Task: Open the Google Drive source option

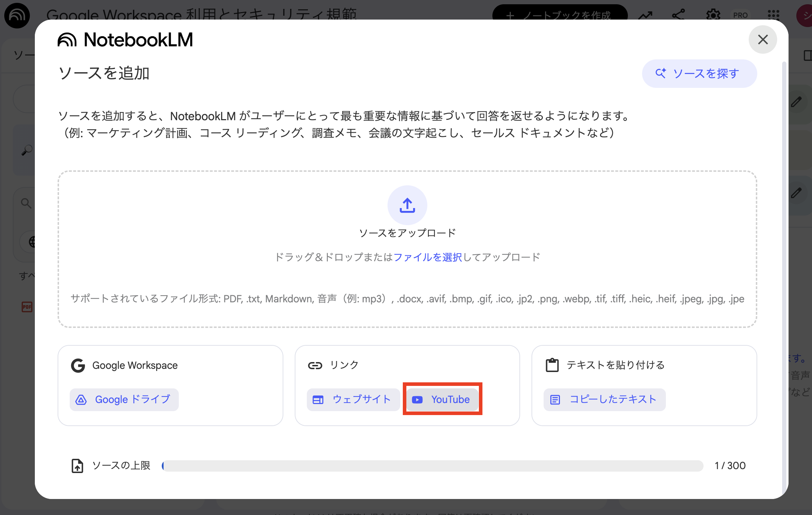Action: [124, 399]
